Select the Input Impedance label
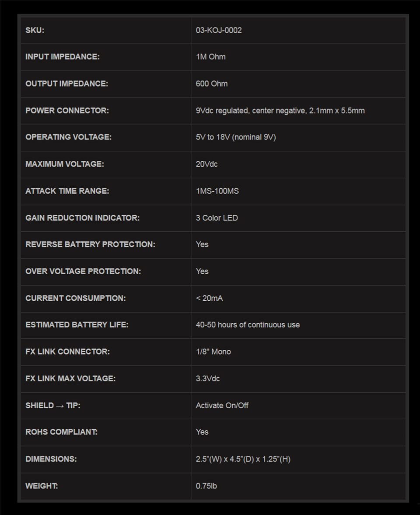 click(x=62, y=57)
